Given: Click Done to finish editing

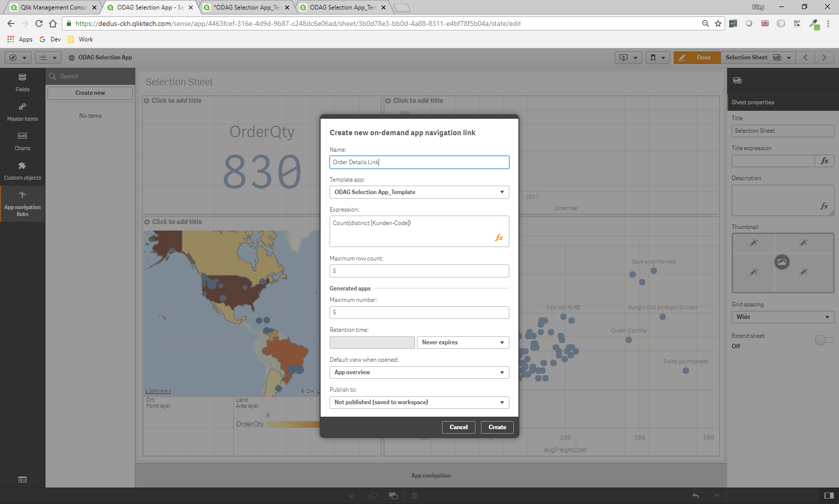Looking at the screenshot, I should pyautogui.click(x=697, y=57).
